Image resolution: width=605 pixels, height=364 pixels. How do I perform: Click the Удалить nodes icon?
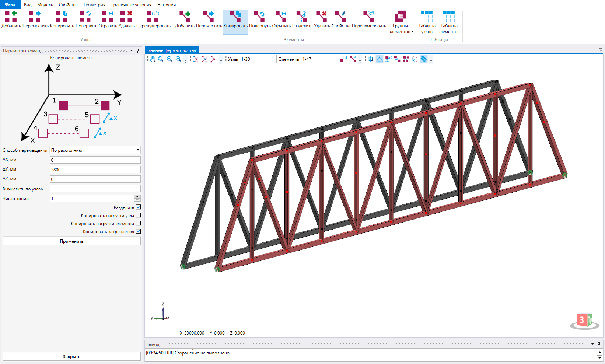coord(126,20)
